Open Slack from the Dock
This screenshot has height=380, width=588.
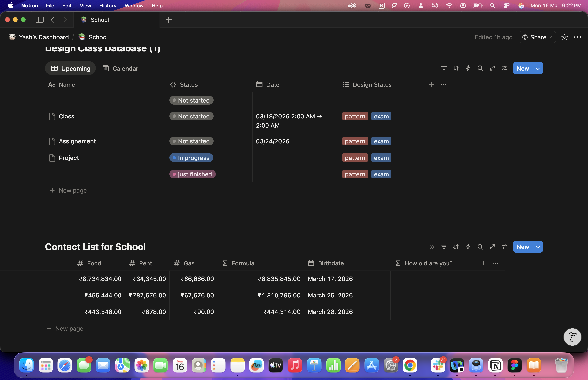[438, 365]
